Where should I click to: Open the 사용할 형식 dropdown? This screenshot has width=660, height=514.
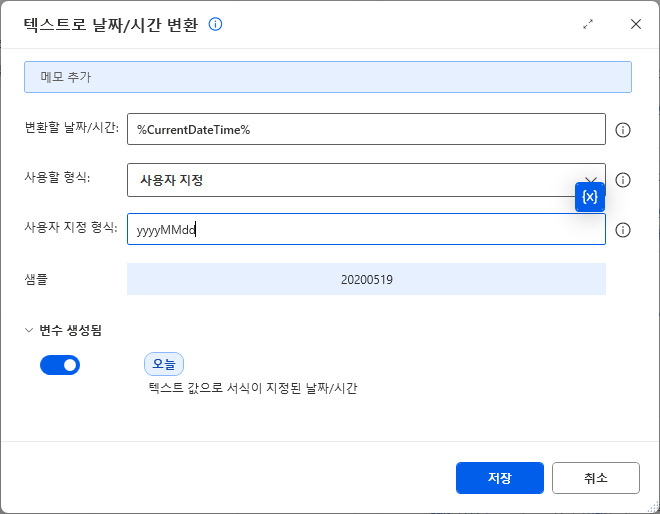click(x=366, y=180)
